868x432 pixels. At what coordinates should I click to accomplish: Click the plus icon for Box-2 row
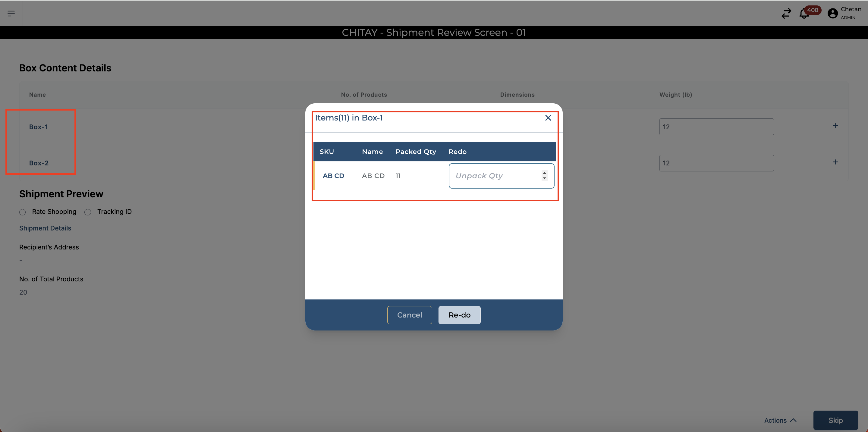click(x=835, y=162)
